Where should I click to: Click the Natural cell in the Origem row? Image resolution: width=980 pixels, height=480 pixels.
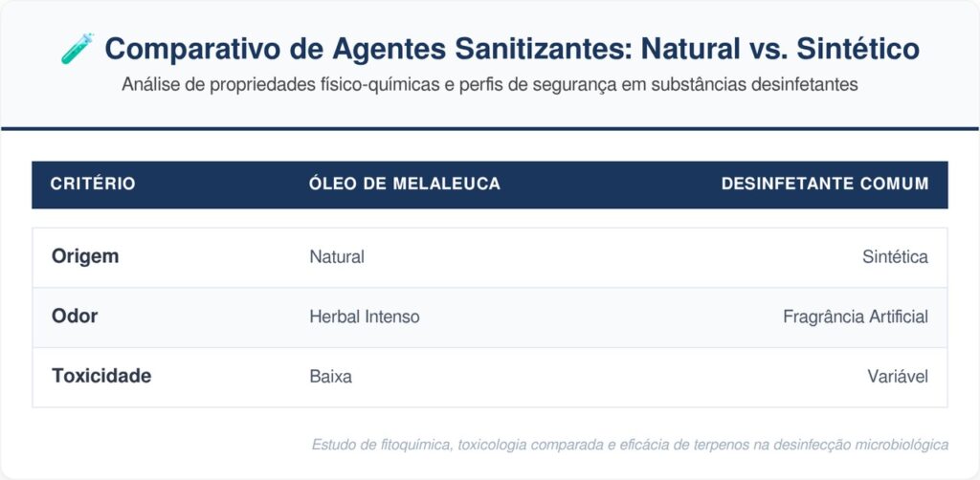pos(337,256)
